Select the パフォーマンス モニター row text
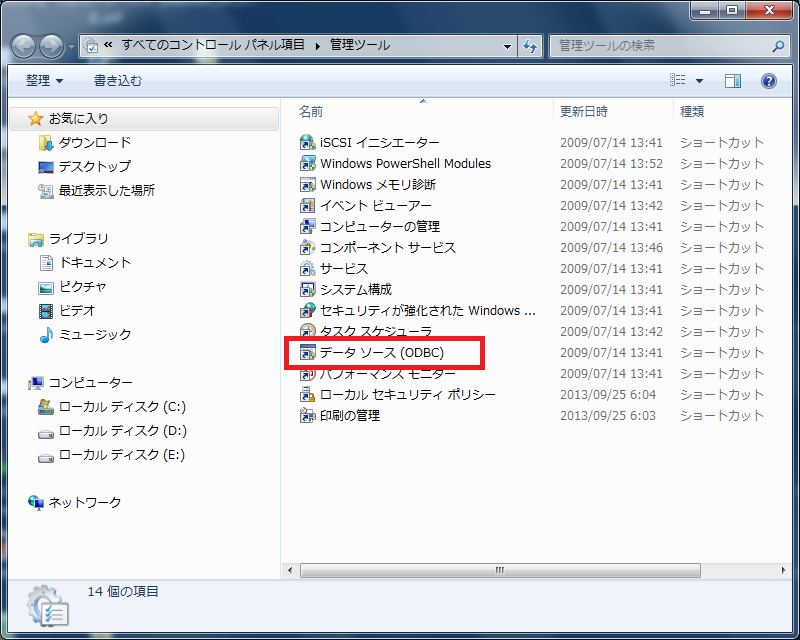The height and width of the screenshot is (640, 800). click(x=388, y=375)
